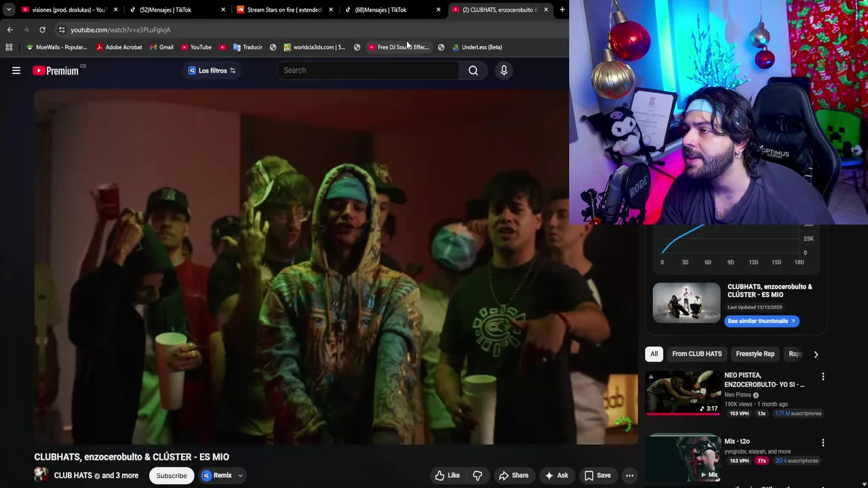Go back with browser back arrow
868x488 pixels.
coord(9,30)
